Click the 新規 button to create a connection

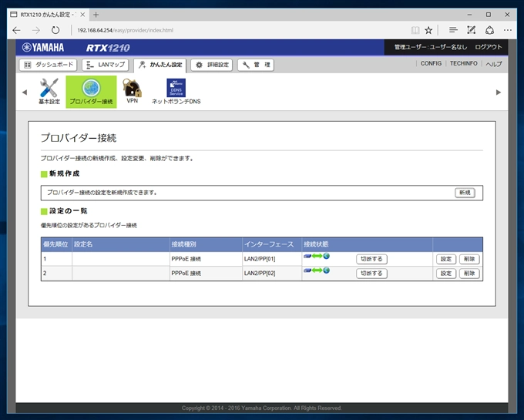[465, 193]
